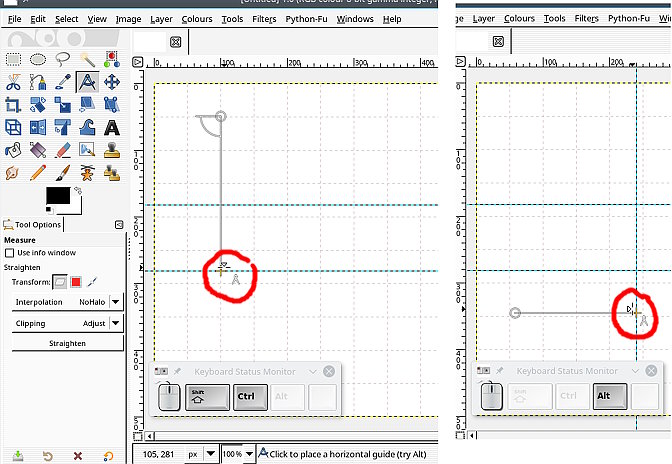Click the Straighten button
This screenshot has width=672, height=464.
[67, 343]
